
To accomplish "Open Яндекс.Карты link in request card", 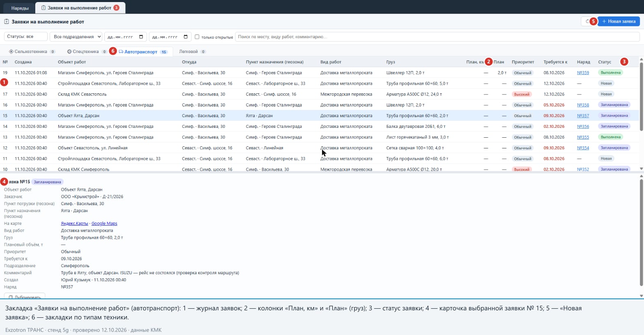I will (74, 224).
